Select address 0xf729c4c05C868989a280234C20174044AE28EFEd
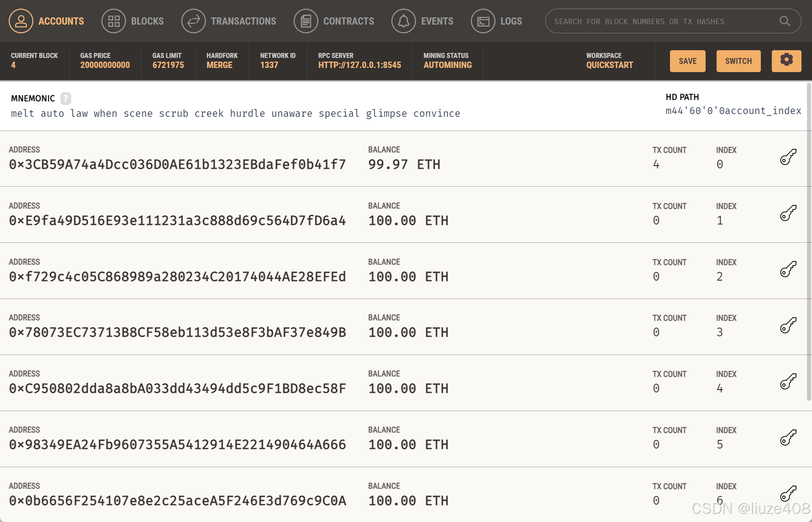The image size is (812, 522). click(x=178, y=277)
